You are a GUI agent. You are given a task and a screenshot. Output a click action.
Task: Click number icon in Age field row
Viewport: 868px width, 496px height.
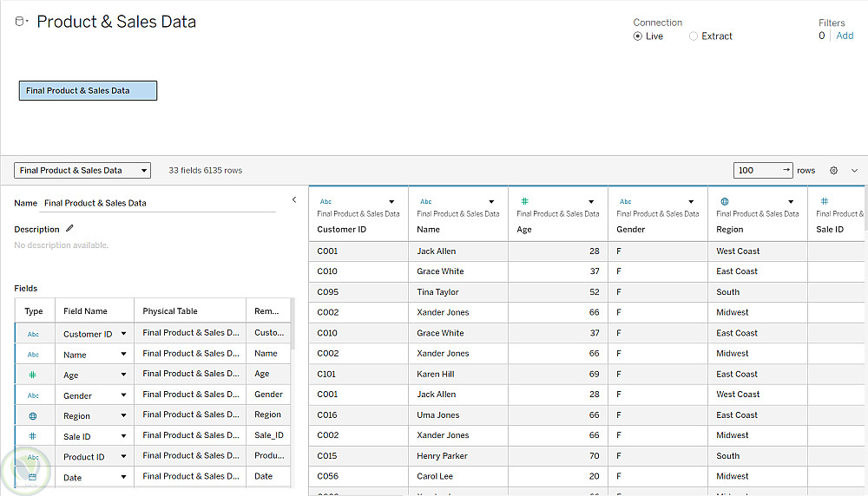coord(33,375)
